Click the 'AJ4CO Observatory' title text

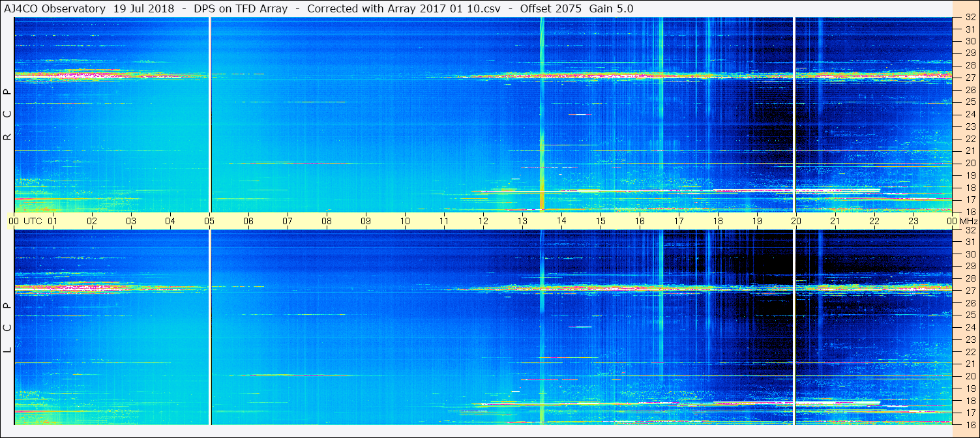(x=53, y=8)
